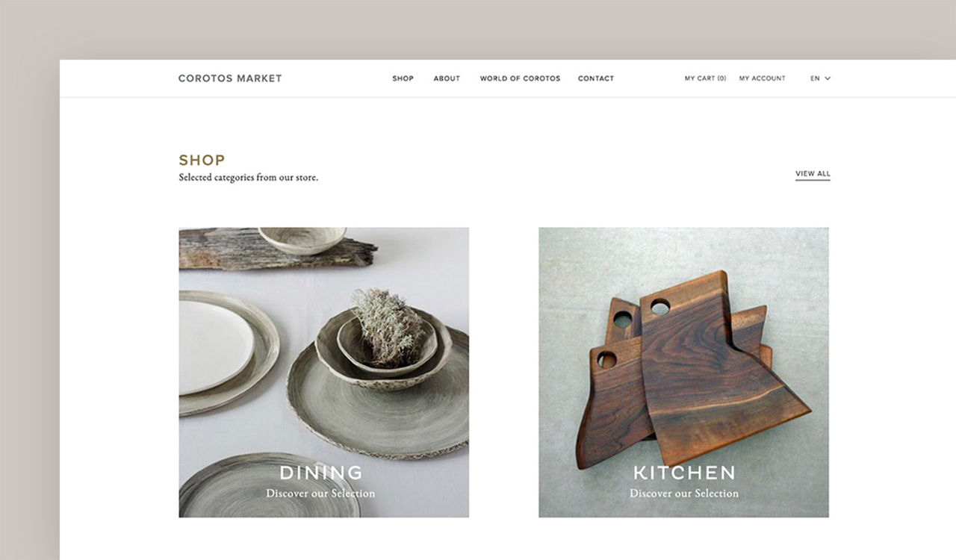Click the SHOP section heading
This screenshot has width=956, height=560.
coord(202,160)
